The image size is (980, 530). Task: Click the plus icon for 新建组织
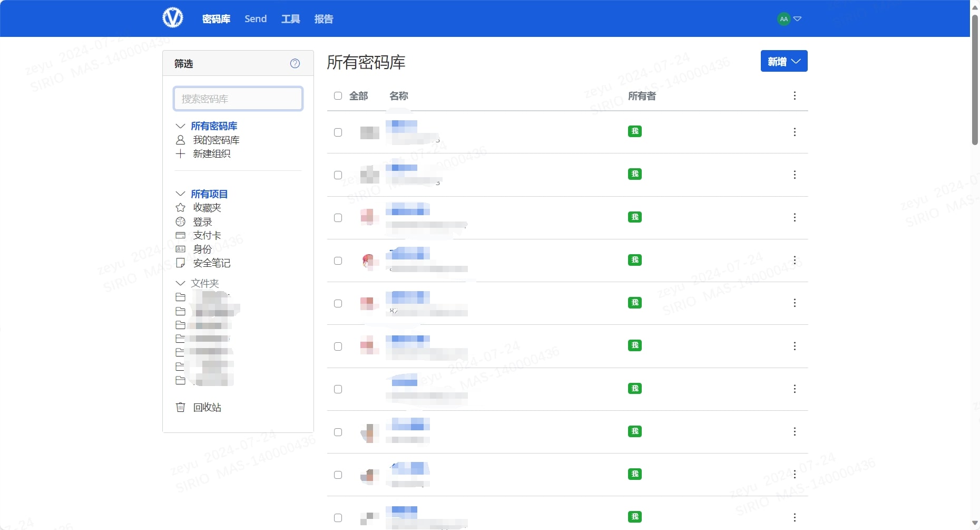point(180,153)
